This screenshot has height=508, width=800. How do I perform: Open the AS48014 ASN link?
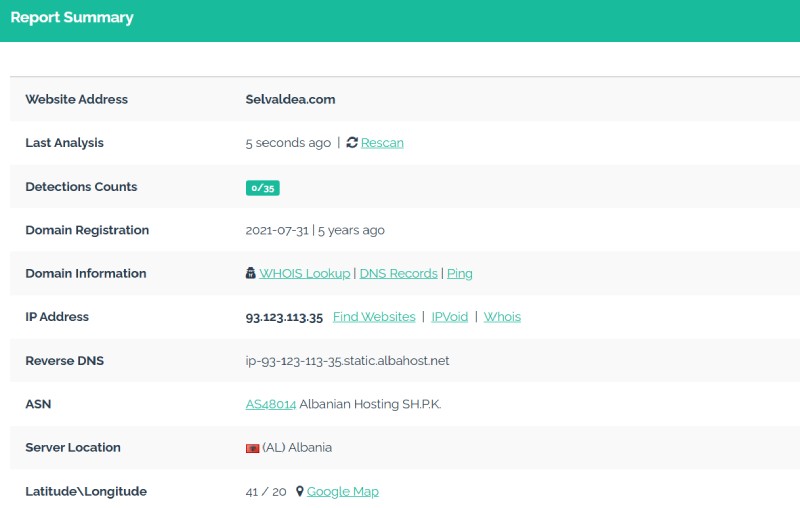click(x=270, y=404)
